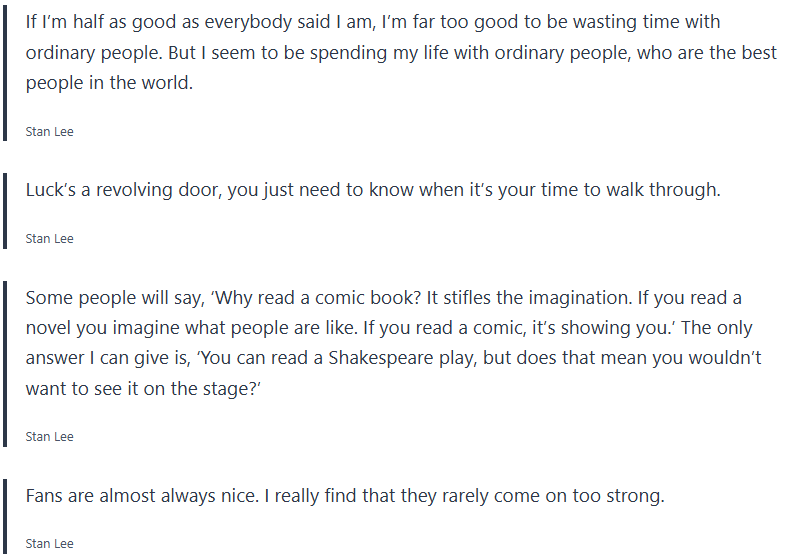Click the Stan Lee attribution under the ordinary people quote

49,132
